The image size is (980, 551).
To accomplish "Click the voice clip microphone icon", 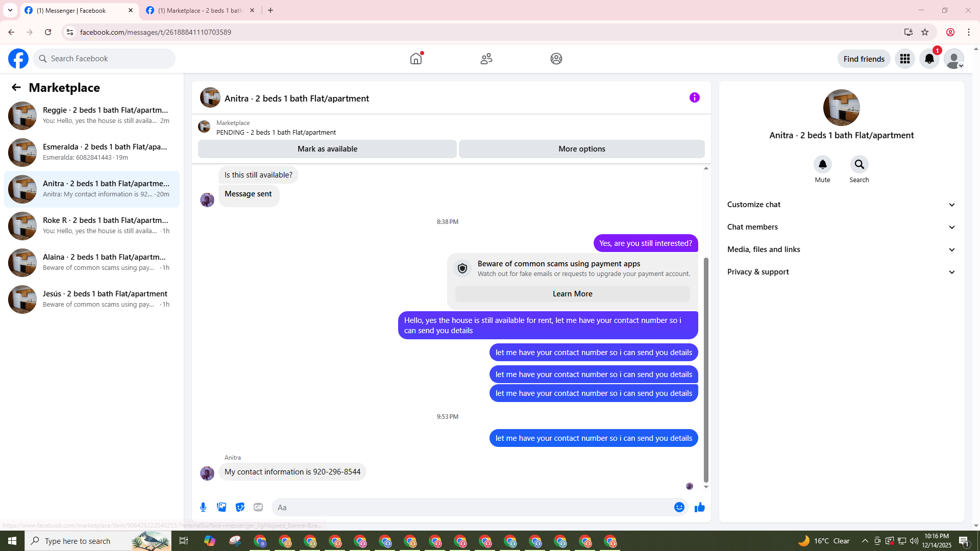I will 203,507.
